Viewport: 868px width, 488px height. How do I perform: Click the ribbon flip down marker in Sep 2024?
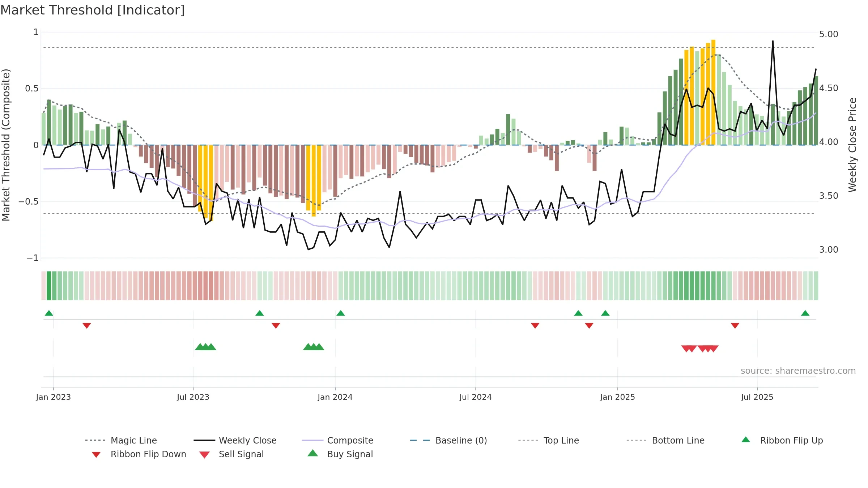pos(535,326)
